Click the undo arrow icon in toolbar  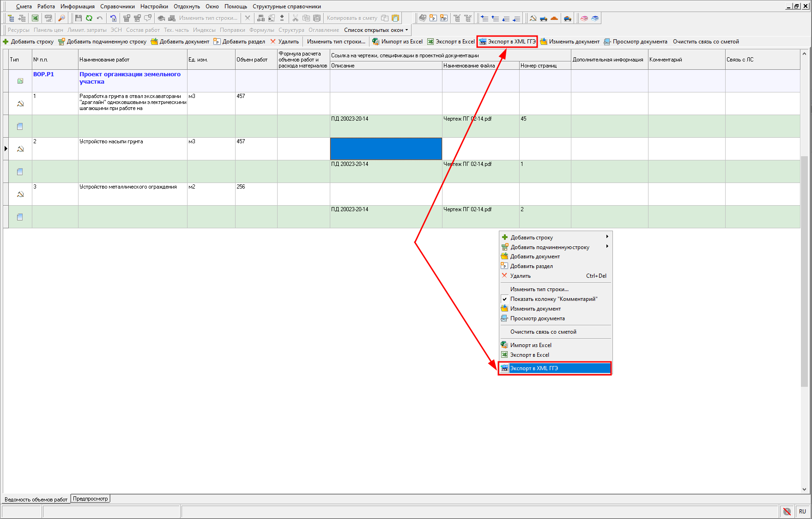coord(99,18)
